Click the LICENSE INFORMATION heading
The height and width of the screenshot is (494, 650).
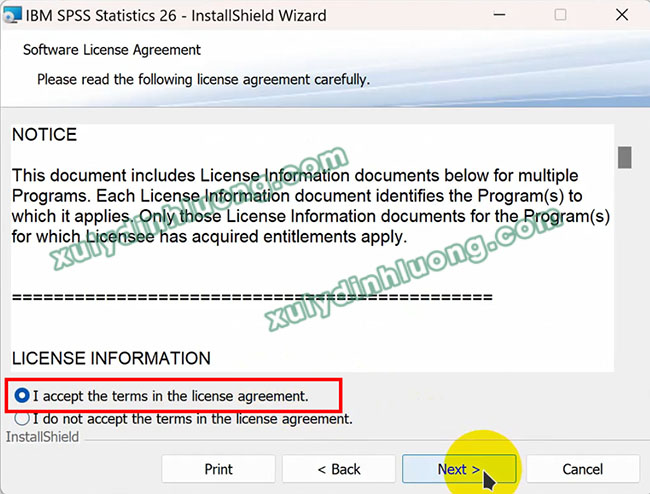111,358
